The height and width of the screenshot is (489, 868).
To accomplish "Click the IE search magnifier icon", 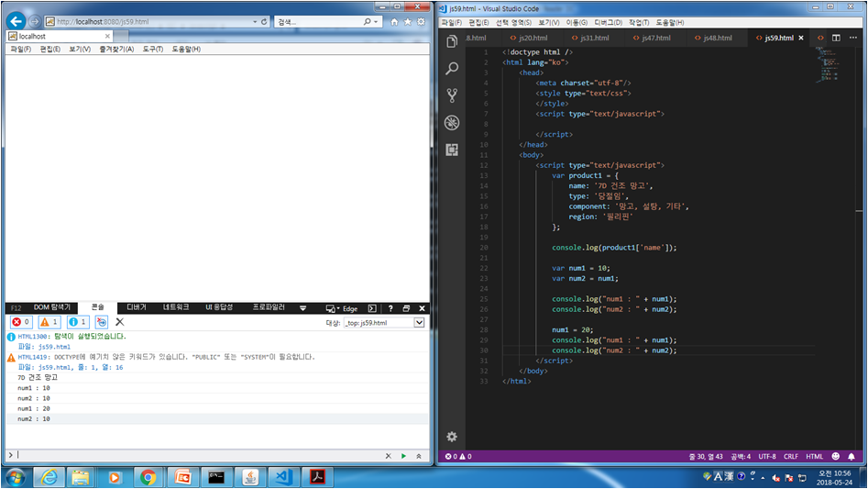I will (367, 22).
